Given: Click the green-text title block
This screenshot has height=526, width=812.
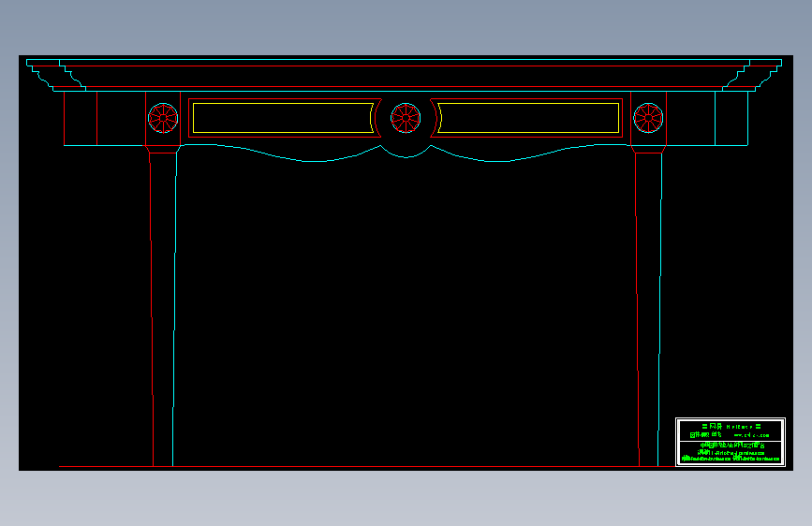Looking at the screenshot, I should [x=731, y=442].
